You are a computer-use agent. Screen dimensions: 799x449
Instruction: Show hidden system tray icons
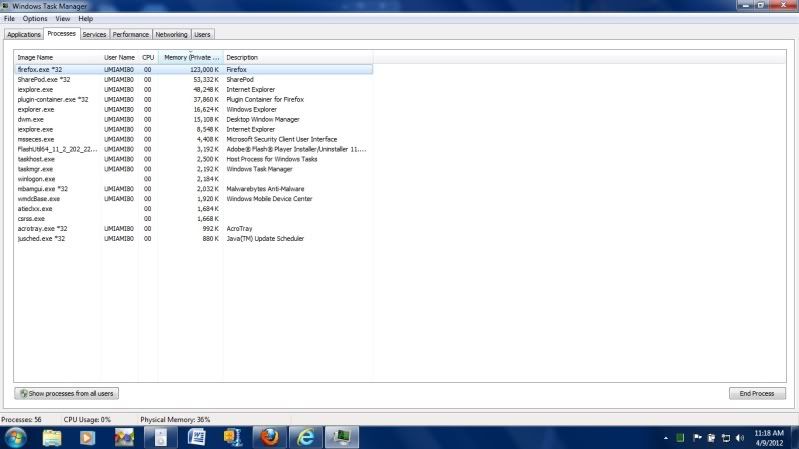click(667, 438)
